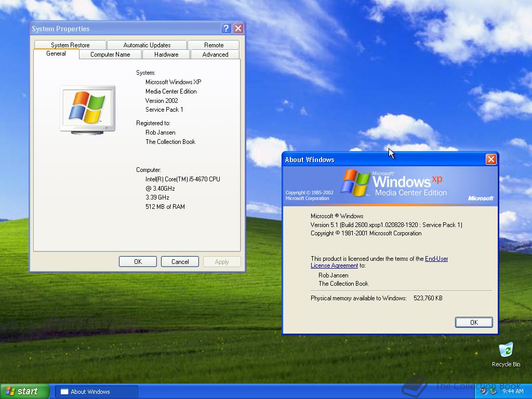Cancel the System Properties dialog
532x399 pixels.
[180, 262]
